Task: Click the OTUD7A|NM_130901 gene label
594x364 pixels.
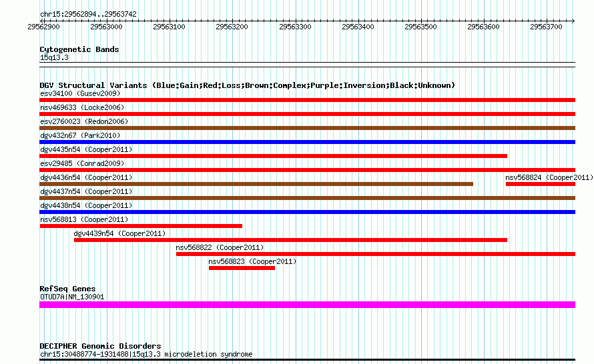Action: [x=72, y=297]
